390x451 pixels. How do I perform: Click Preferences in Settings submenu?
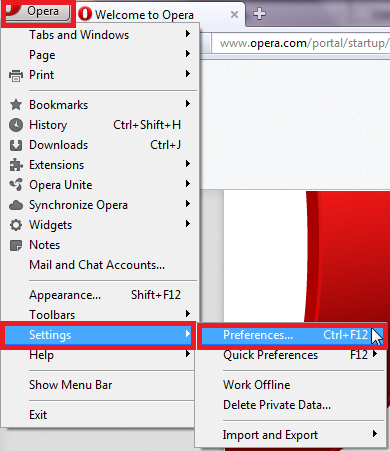[292, 335]
